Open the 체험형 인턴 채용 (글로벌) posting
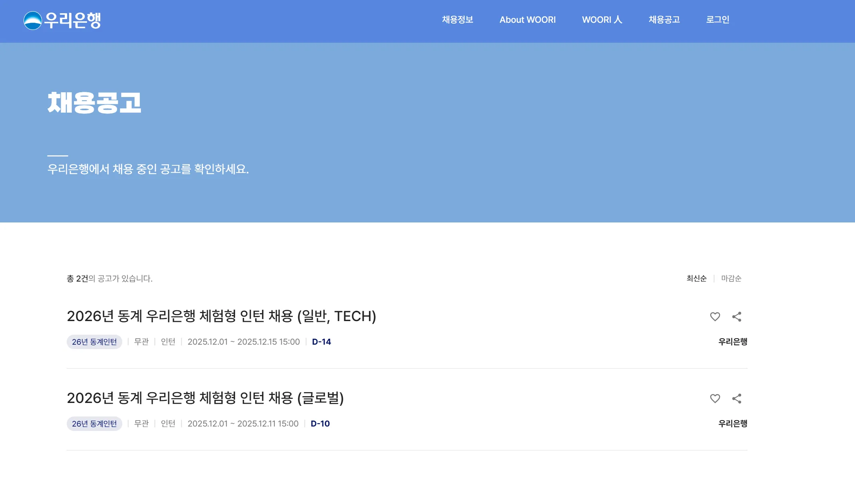 (205, 398)
